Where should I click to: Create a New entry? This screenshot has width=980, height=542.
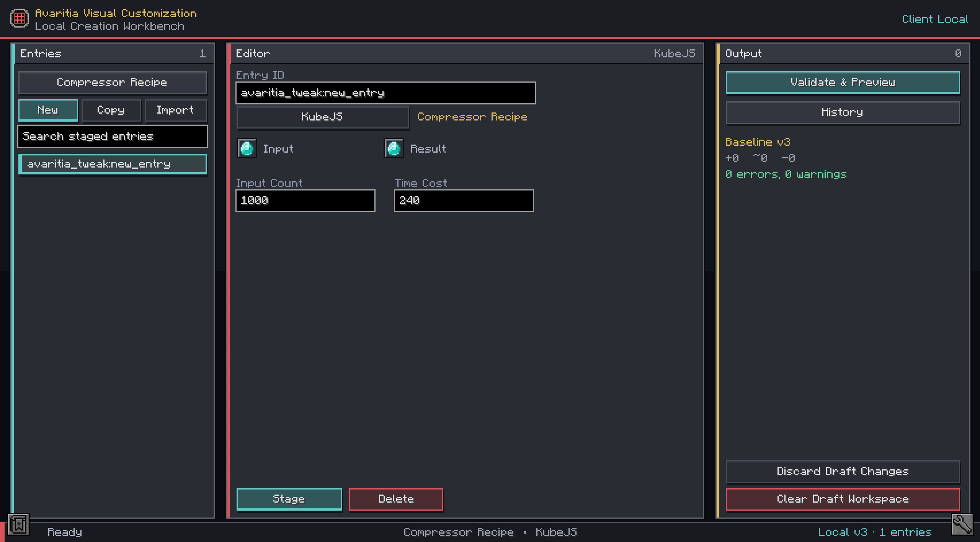pos(48,110)
